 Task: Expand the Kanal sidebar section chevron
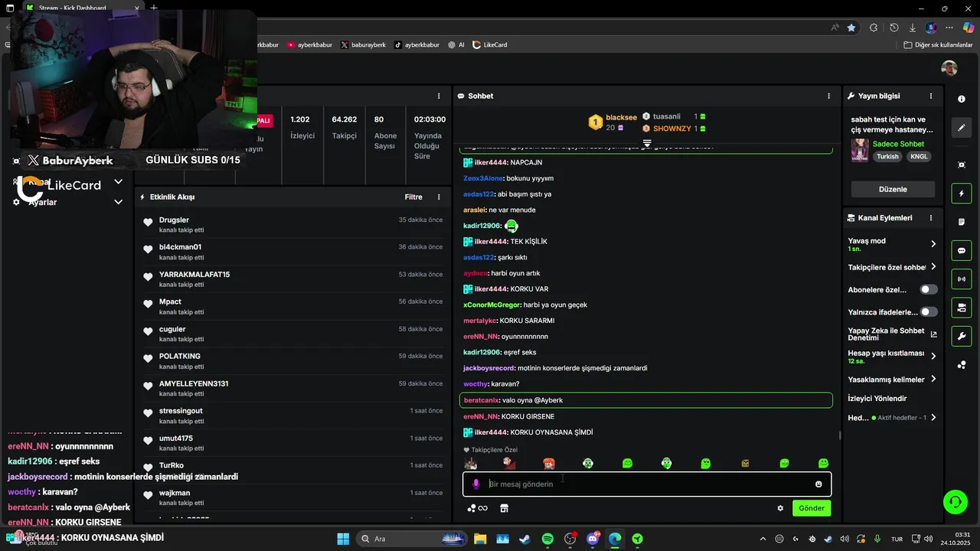[118, 182]
